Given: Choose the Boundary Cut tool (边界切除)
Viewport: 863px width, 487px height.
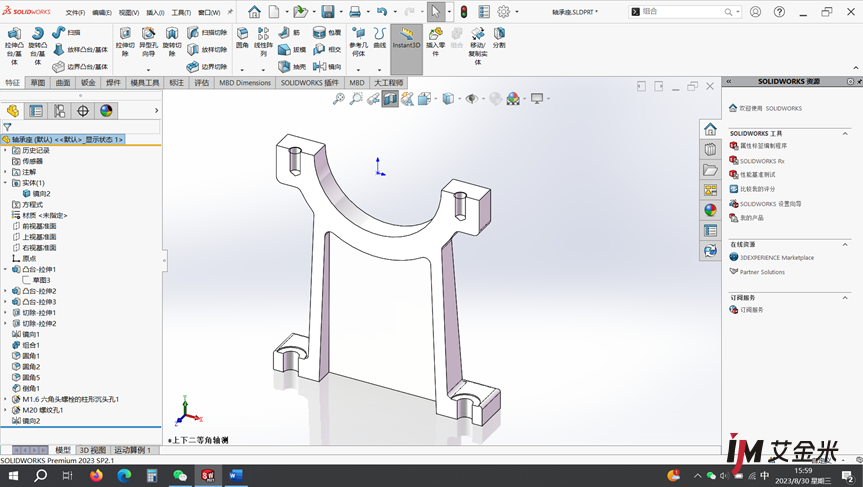Looking at the screenshot, I should tap(207, 67).
